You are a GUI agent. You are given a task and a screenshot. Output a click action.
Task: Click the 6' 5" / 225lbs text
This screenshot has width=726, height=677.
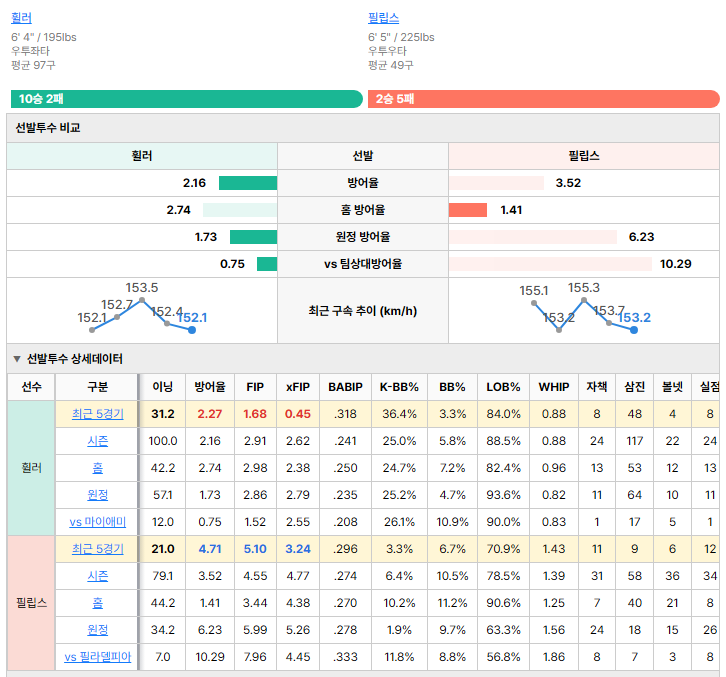tap(401, 37)
